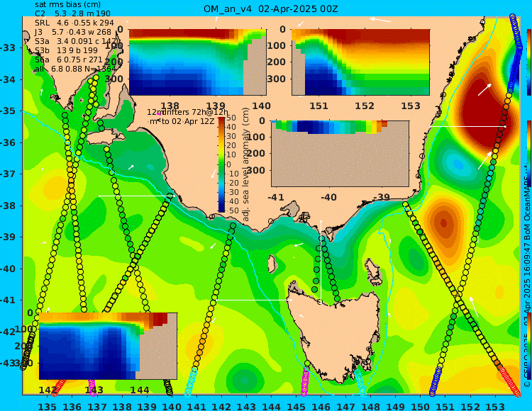The width and height of the screenshot is (532, 411).
Task: Click longitude label 150
Action: pos(420,406)
